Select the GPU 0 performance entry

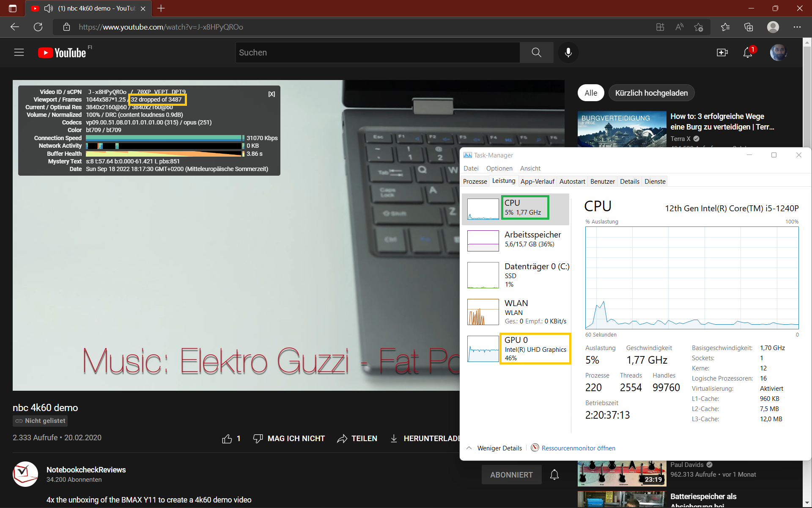pos(516,349)
